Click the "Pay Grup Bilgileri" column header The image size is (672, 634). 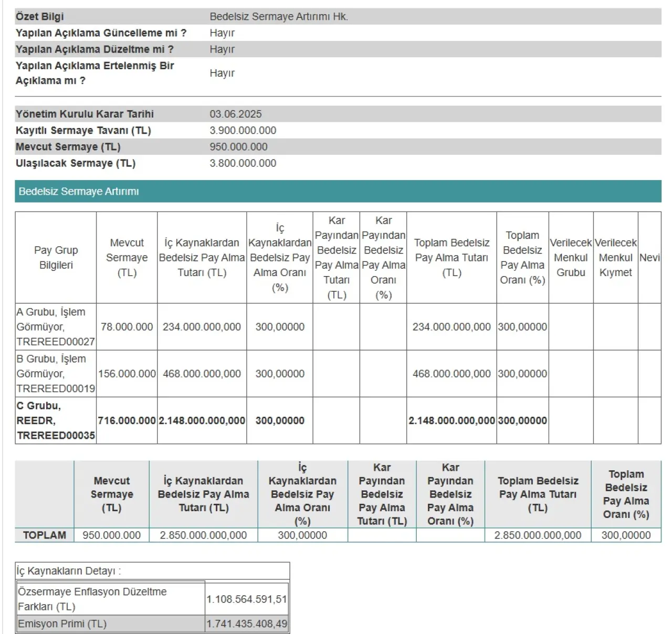click(x=56, y=257)
